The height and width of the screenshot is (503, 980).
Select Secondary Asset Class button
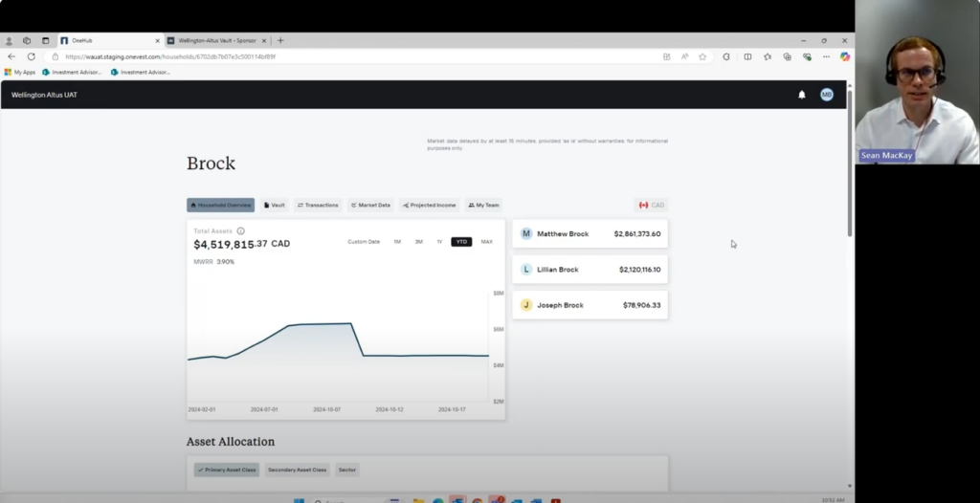coord(297,470)
